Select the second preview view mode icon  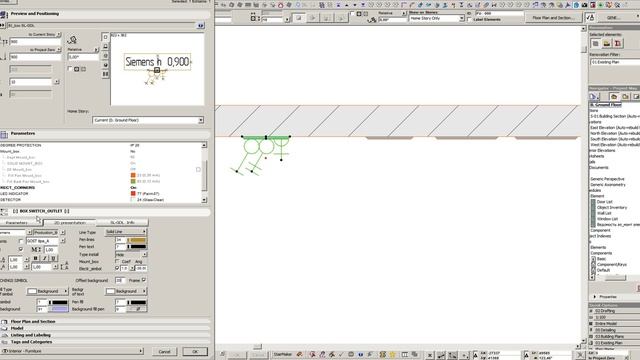coord(105,46)
